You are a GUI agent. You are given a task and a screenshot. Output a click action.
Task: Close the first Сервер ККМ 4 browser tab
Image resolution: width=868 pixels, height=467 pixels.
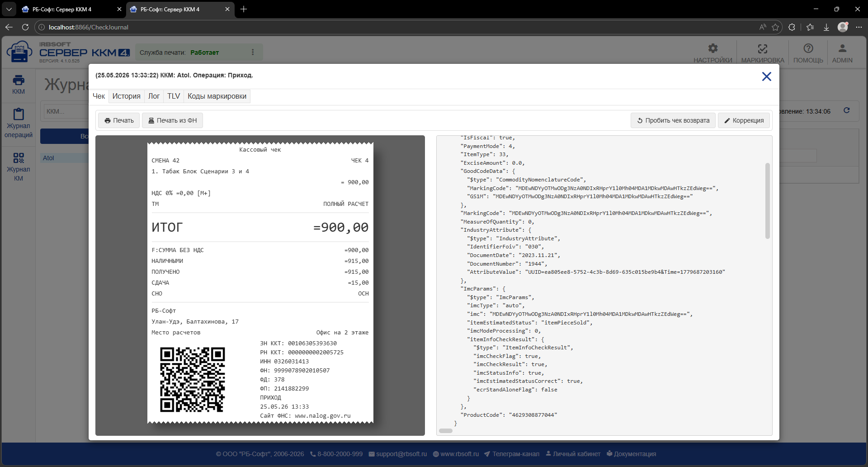(119, 9)
